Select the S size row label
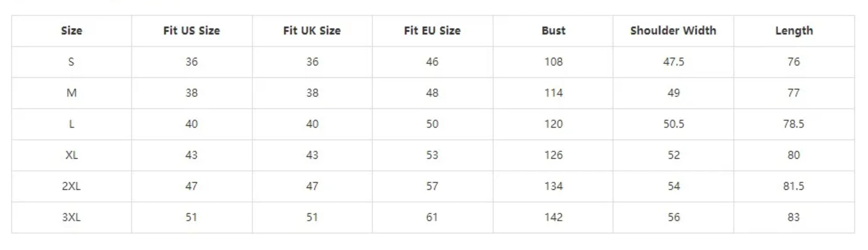The width and height of the screenshot is (868, 250). (71, 62)
